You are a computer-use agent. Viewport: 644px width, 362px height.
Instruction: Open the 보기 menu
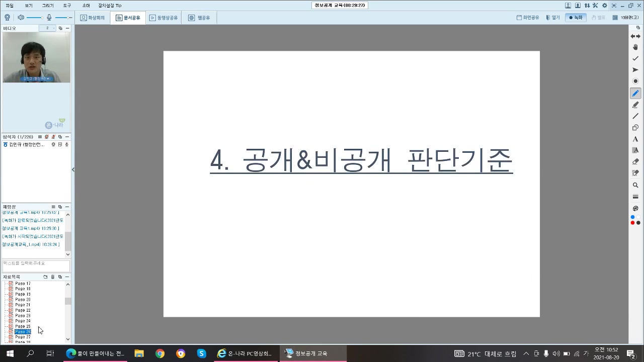pos(29,6)
